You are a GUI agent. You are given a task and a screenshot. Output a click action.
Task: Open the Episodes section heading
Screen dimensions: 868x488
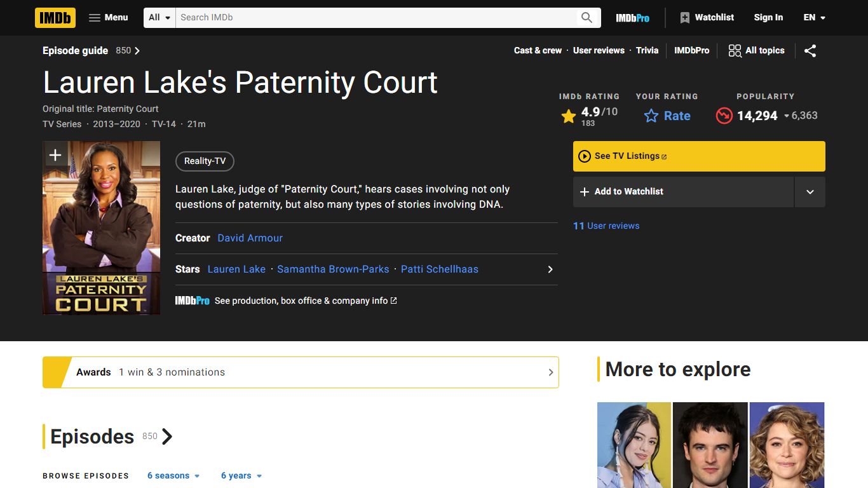92,437
